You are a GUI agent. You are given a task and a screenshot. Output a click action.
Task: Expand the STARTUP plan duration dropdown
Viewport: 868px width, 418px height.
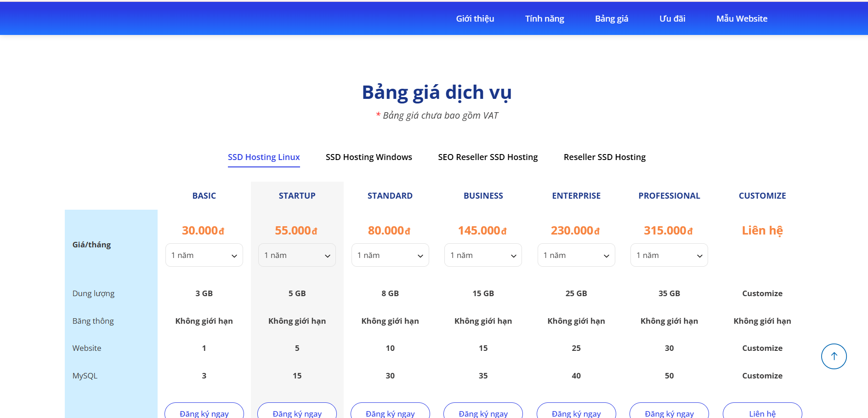coord(297,255)
